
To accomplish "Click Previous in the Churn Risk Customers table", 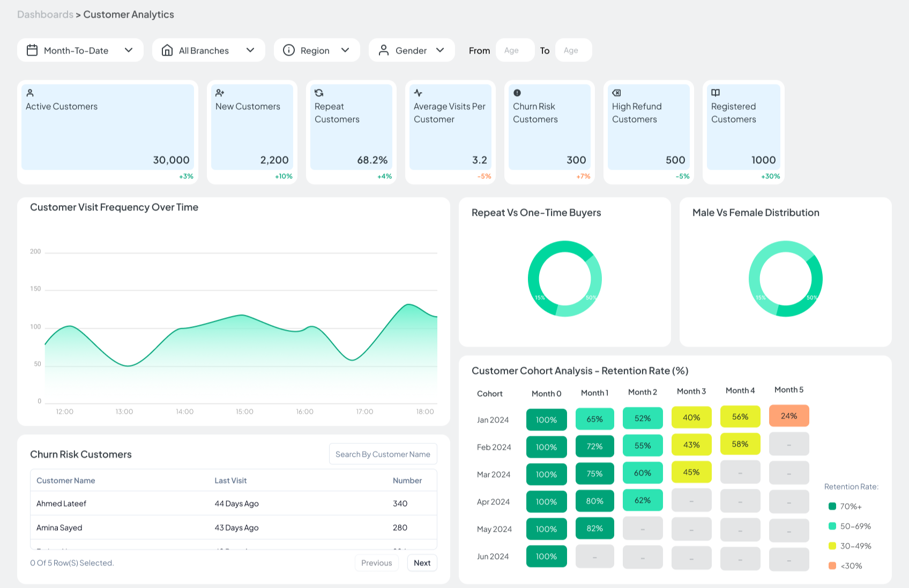I will pyautogui.click(x=377, y=563).
